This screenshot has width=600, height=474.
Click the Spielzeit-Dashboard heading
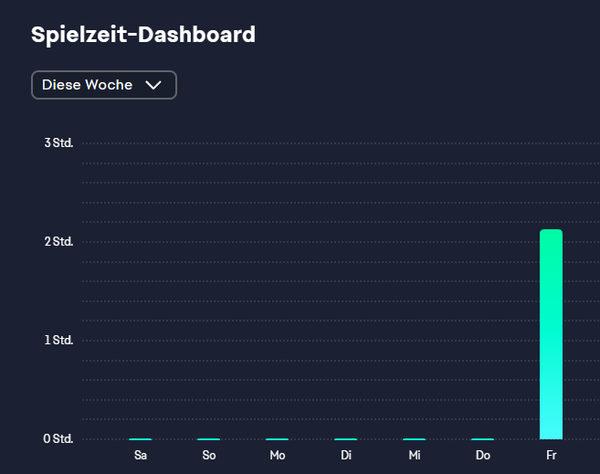(x=143, y=35)
